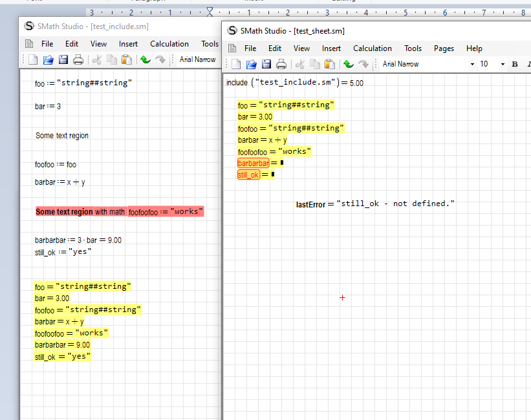531x420 pixels.
Task: Save test_sheet.sm with the Save icon
Action: click(267, 63)
